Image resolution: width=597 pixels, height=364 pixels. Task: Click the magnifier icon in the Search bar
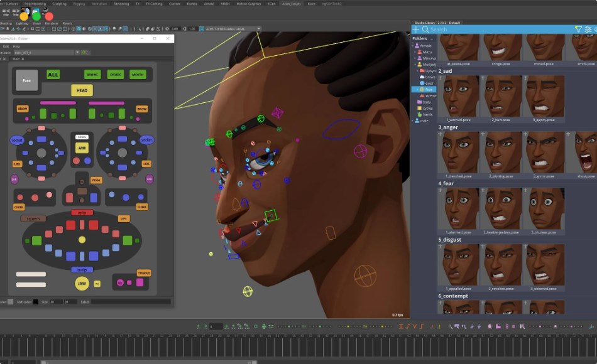point(425,29)
